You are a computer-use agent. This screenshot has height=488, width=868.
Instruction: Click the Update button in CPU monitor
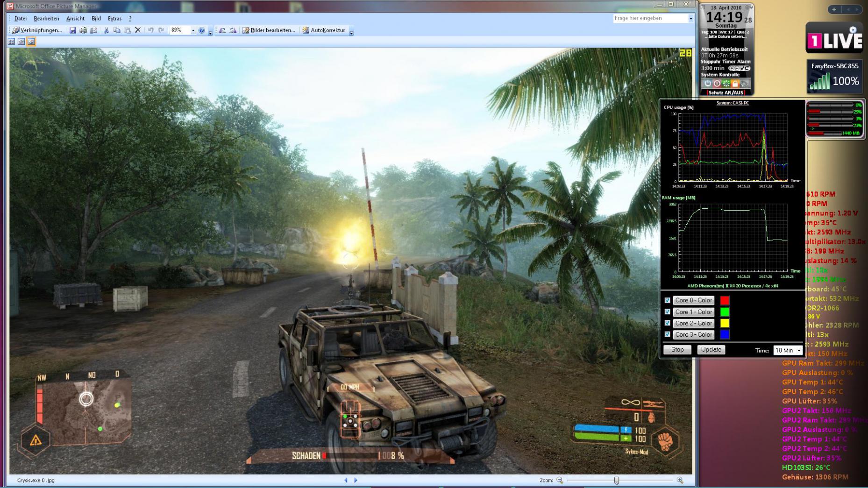(711, 350)
